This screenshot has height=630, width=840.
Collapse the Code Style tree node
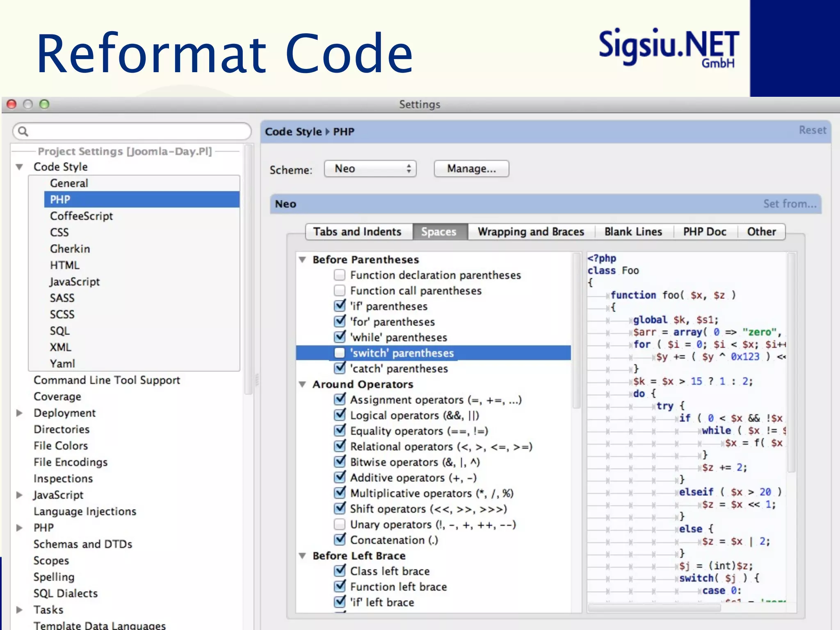[19, 167]
